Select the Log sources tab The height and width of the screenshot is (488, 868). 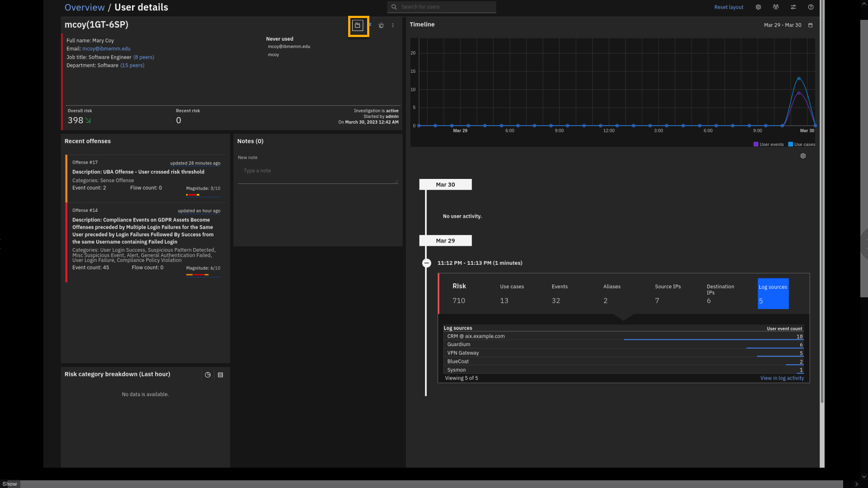pyautogui.click(x=773, y=293)
